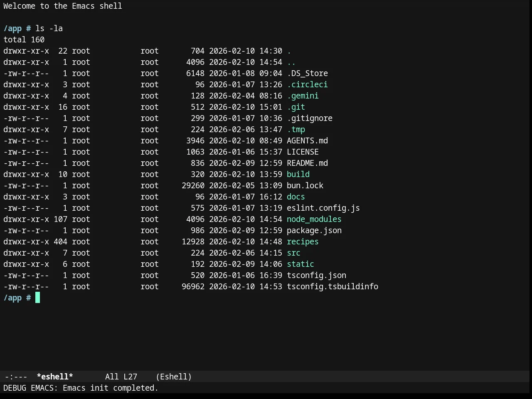This screenshot has width=532, height=399.
Task: Select the node_modules directory name
Action: [x=314, y=219]
